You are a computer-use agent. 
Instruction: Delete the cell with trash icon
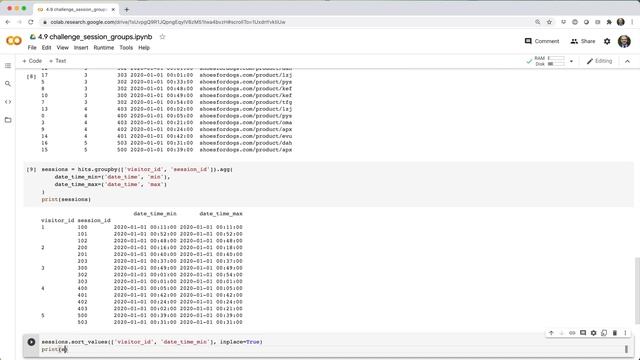click(x=615, y=333)
